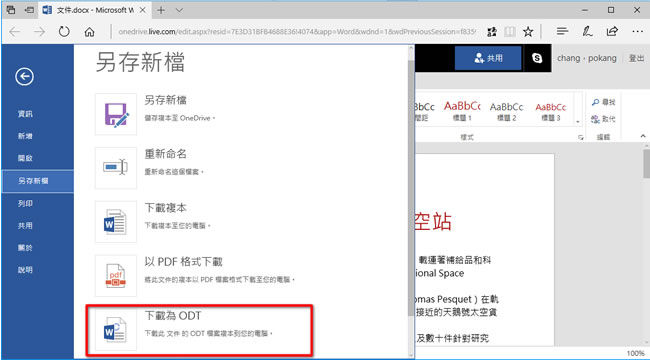Click the 另存新檔 option title in the list
650x360 pixels.
point(165,100)
